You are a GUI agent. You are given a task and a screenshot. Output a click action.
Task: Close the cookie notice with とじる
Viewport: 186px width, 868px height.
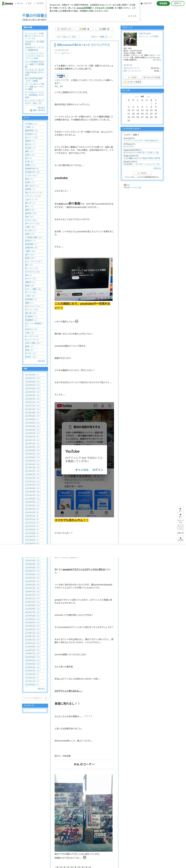[x=132, y=16]
